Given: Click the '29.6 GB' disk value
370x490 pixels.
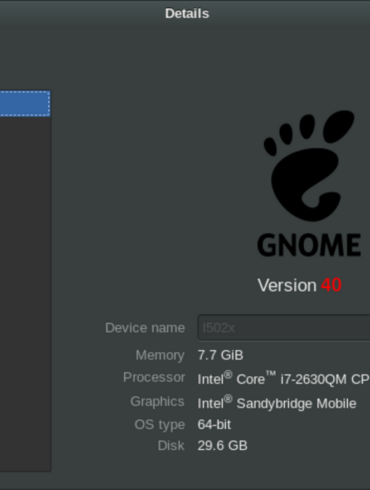Looking at the screenshot, I should 222,446.
